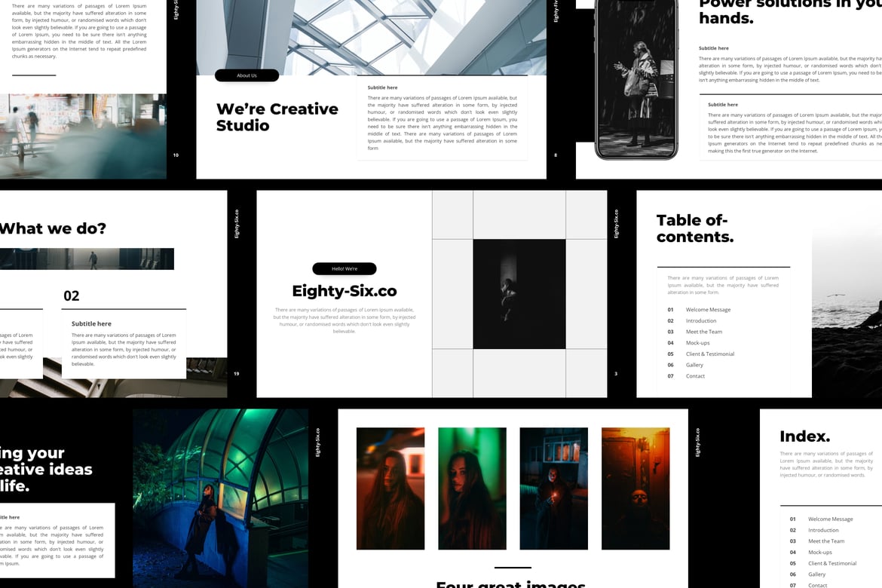Click "Meet the Team" in the Index slide
The image size is (882, 588).
pyautogui.click(x=825, y=541)
